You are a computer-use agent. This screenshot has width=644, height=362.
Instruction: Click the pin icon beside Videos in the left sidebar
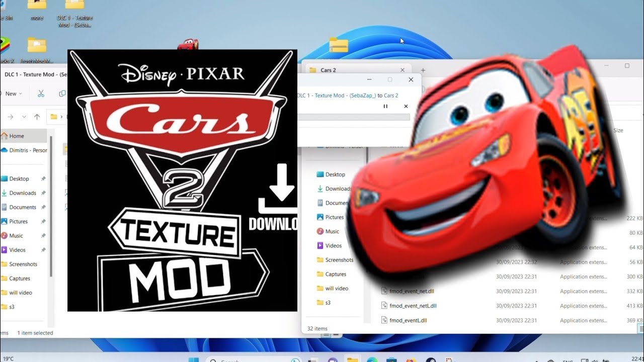coord(43,250)
